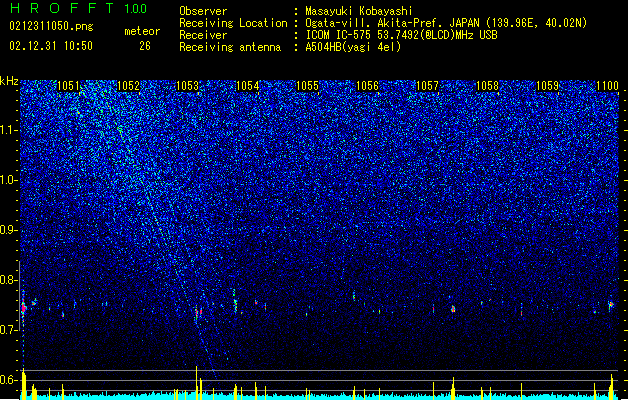Viewport: 629px width, 400px height.
Task: Click the date stamp 02.12.31 10:50
Action: pos(51,46)
